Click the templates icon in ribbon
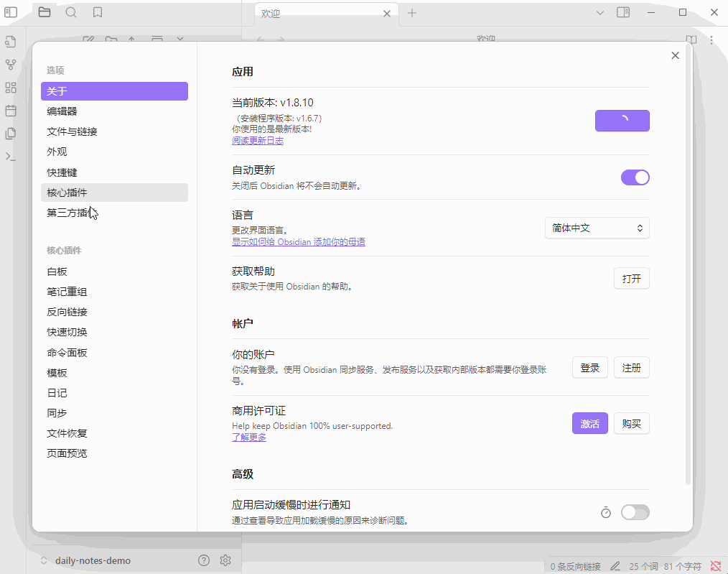This screenshot has width=728, height=574. click(11, 134)
